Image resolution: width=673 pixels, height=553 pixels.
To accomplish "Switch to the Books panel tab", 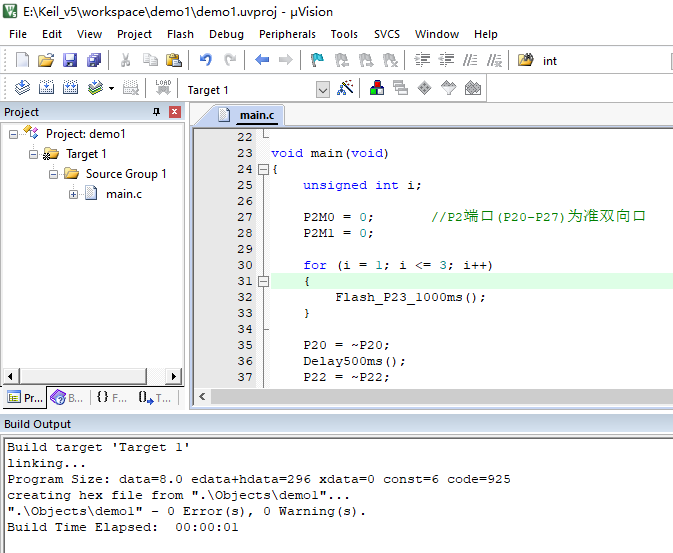I will pos(67,398).
